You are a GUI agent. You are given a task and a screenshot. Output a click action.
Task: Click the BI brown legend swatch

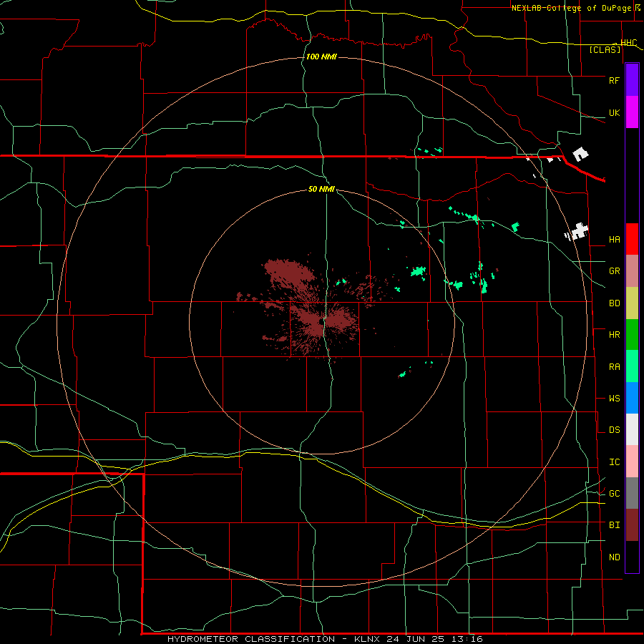632,525
